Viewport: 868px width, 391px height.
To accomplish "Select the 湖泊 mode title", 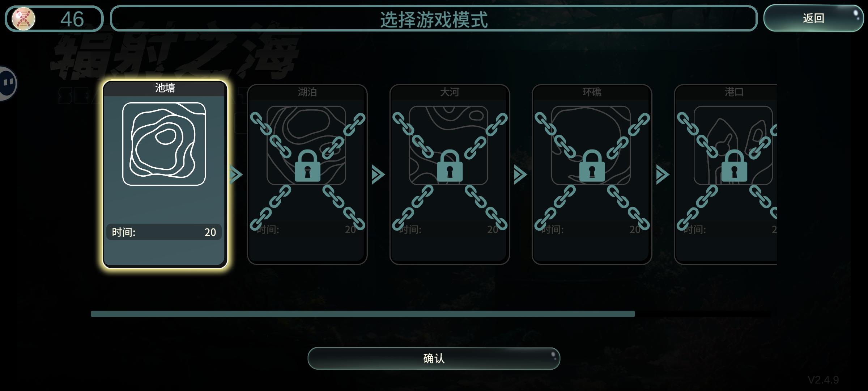I will 307,92.
